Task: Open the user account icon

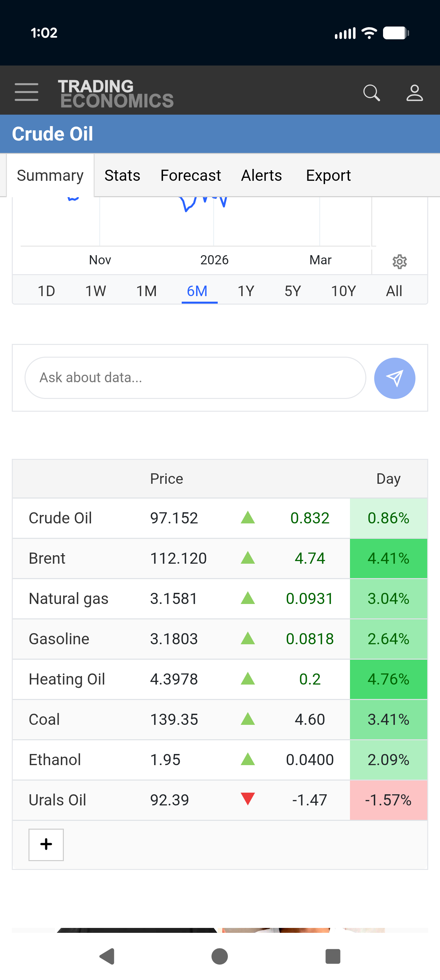Action: pyautogui.click(x=414, y=92)
